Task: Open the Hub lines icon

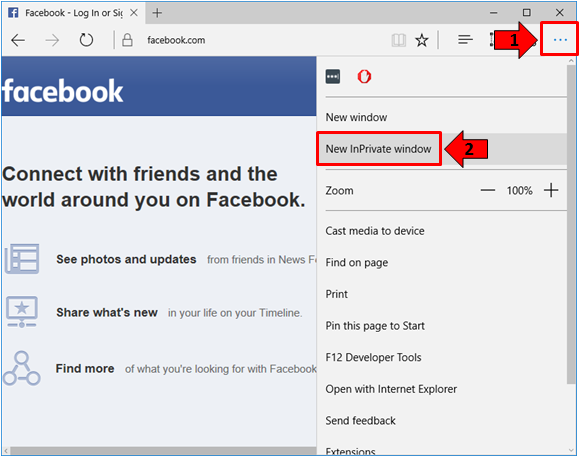Action: [x=465, y=40]
